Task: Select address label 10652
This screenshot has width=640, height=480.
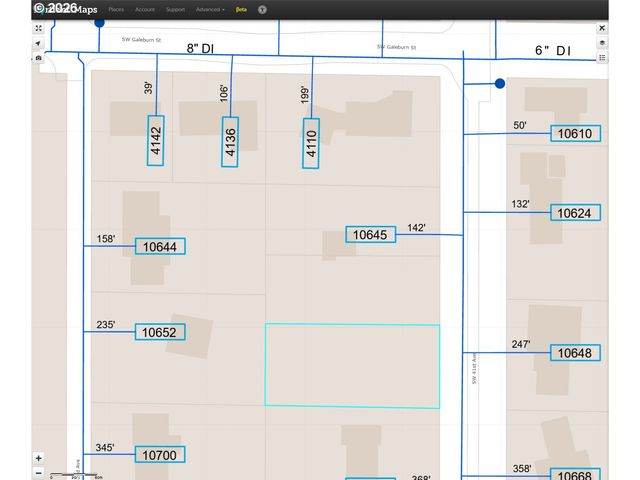Action: [160, 332]
